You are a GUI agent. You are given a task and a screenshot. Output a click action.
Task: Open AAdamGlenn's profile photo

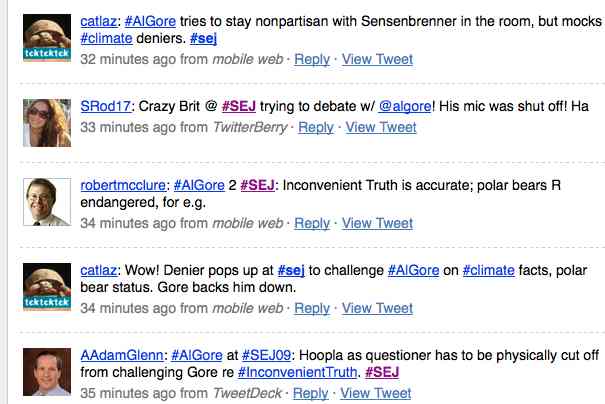[46, 371]
